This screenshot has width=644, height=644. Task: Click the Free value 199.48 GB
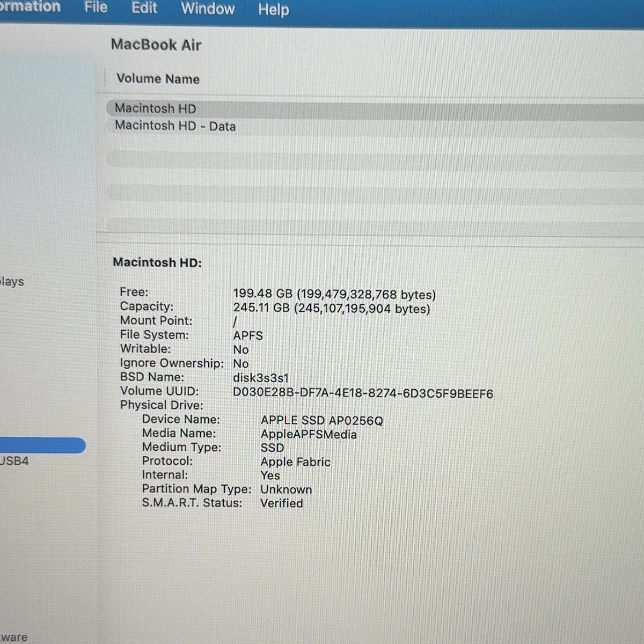point(334,295)
